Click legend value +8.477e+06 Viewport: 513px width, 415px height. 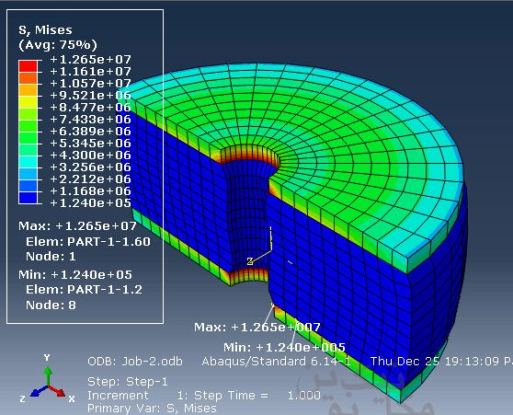pos(90,107)
